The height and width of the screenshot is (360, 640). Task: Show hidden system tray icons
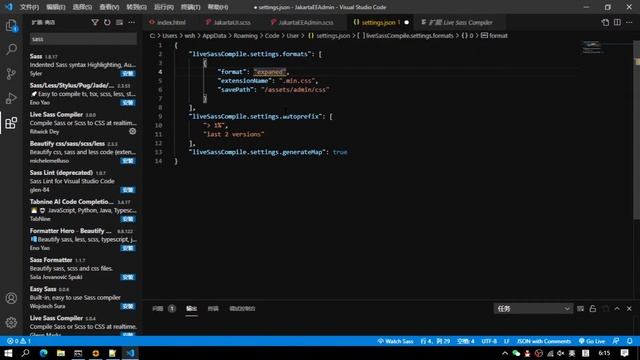click(x=505, y=353)
